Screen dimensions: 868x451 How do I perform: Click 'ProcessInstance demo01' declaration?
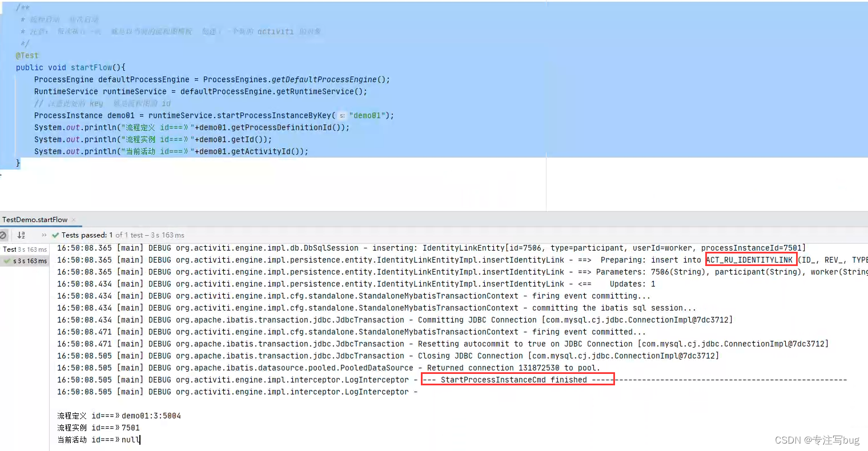point(85,115)
